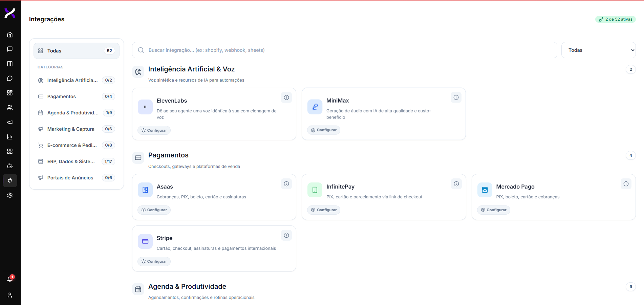Viewport: 644px width, 305px height.
Task: Open the robot agent icon in sidebar
Action: click(10, 166)
